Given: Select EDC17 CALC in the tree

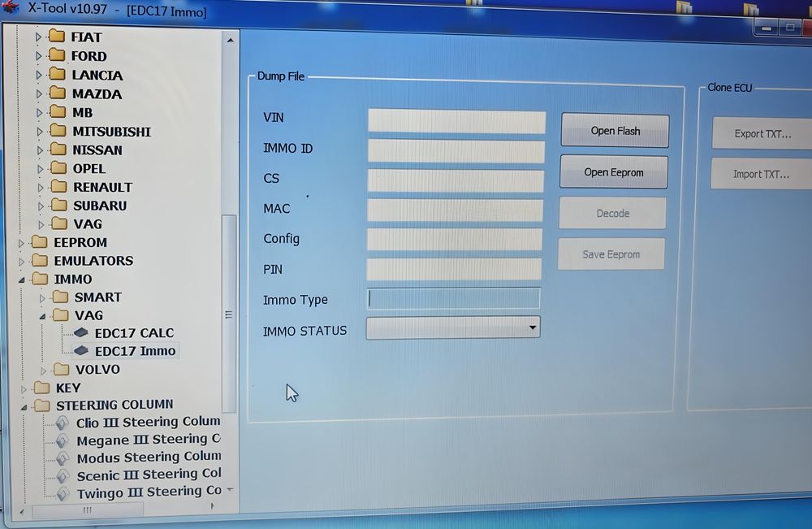Looking at the screenshot, I should tap(134, 332).
